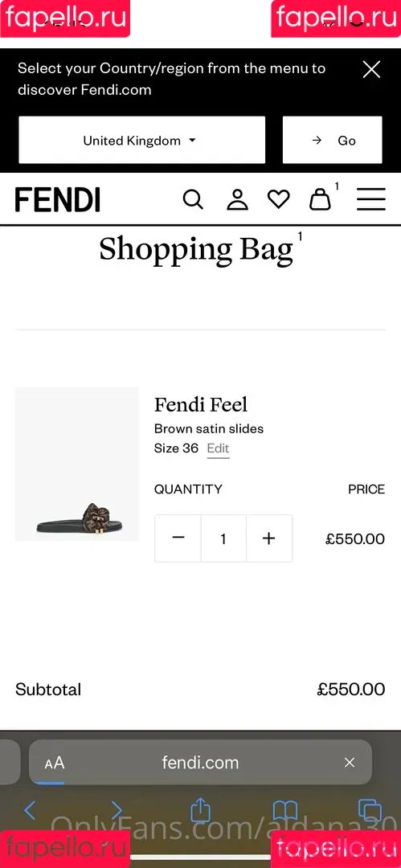
Task: Open the Fendi Feel product title
Action: 201,405
